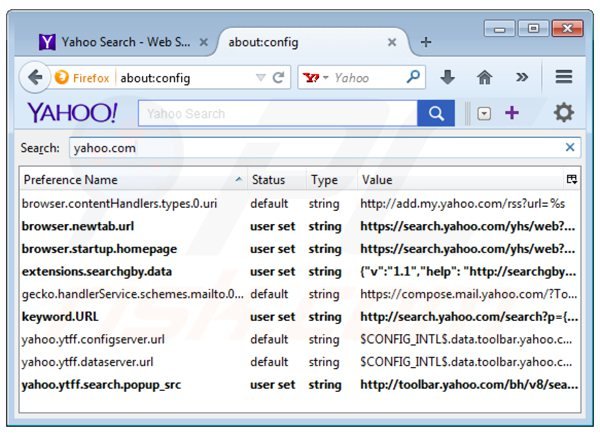Select the extensions.searchgby.data preference
This screenshot has width=600, height=436.
pyautogui.click(x=300, y=271)
